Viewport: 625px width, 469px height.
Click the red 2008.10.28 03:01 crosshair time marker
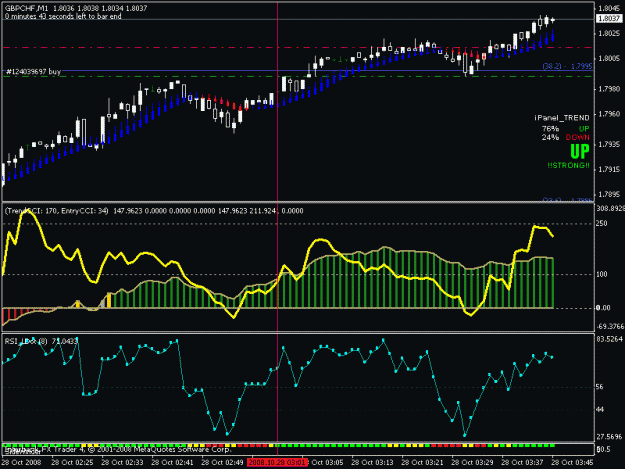[x=277, y=463]
